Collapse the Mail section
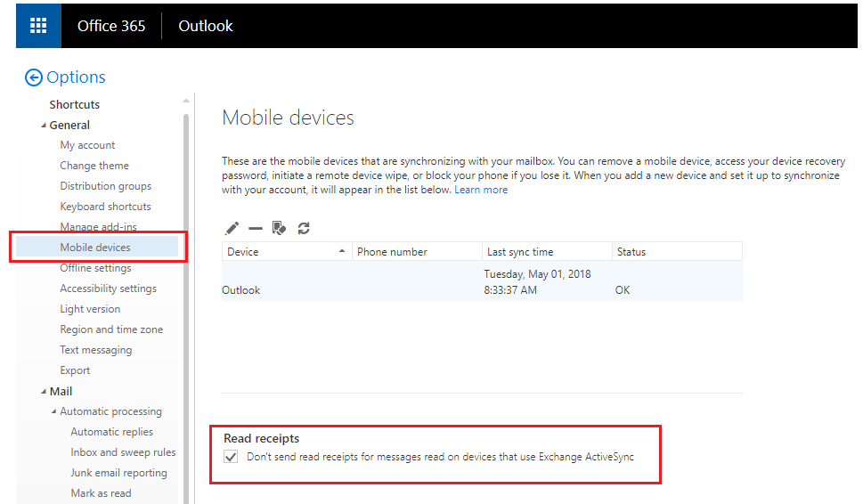This screenshot has width=863, height=504. coord(44,392)
